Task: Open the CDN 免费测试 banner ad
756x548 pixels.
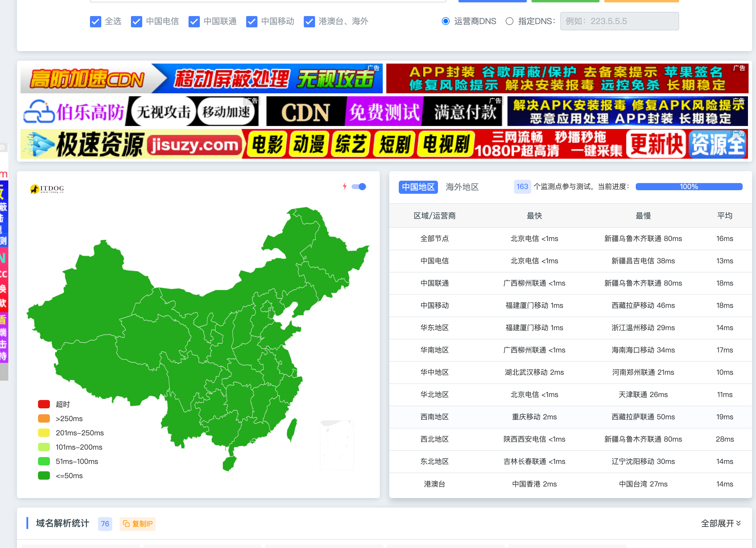Action: tap(384, 111)
